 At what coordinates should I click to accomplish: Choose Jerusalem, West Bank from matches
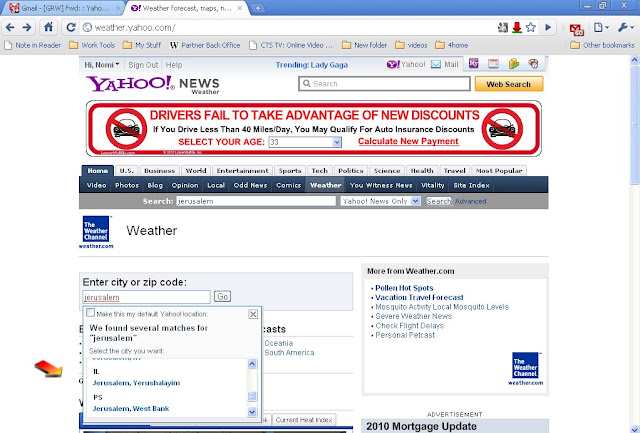point(131,409)
